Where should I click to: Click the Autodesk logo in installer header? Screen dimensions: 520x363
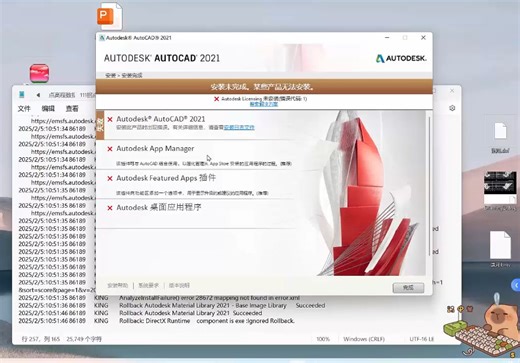[x=401, y=58]
